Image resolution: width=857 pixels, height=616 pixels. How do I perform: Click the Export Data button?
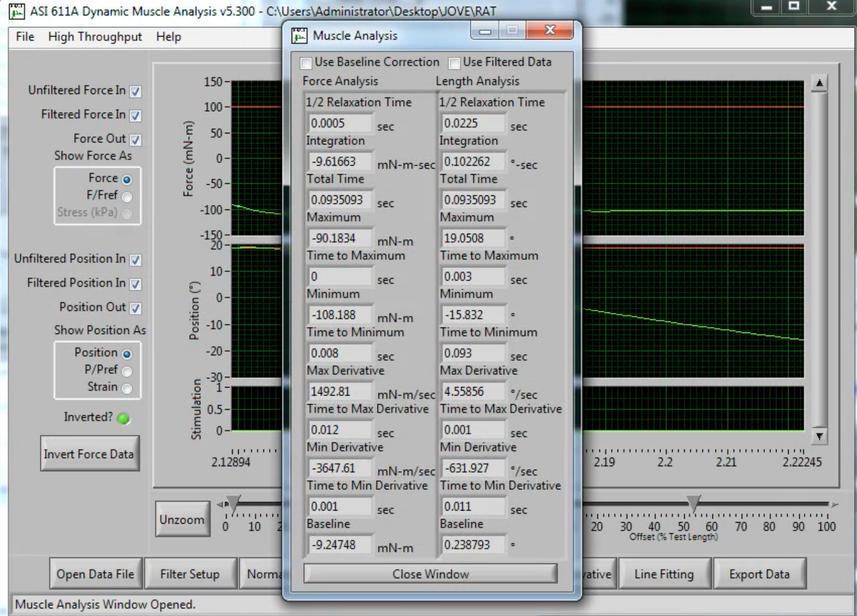[x=759, y=574]
